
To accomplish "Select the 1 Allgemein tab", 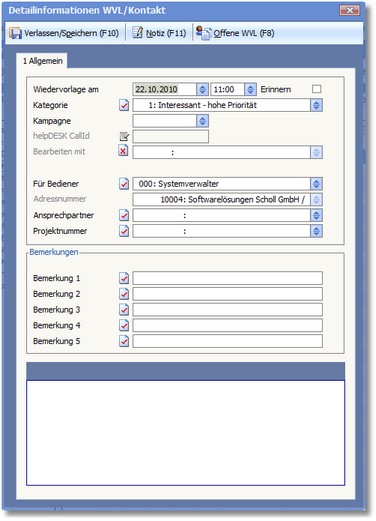I will [x=42, y=61].
